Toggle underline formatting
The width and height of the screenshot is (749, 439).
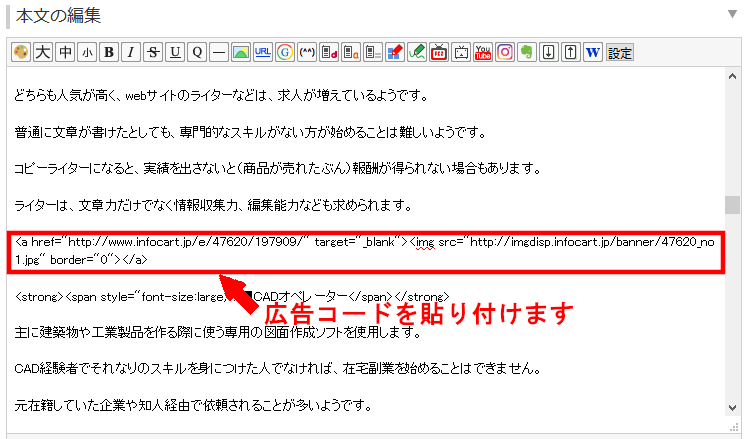(x=175, y=52)
